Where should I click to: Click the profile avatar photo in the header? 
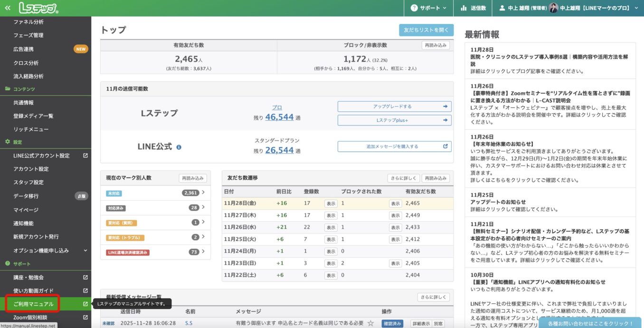pyautogui.click(x=554, y=8)
